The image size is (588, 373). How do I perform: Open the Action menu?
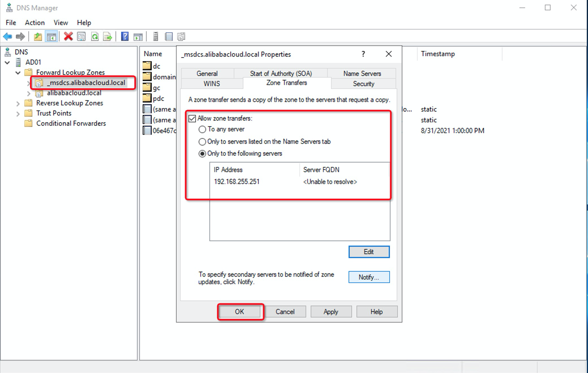tap(35, 23)
